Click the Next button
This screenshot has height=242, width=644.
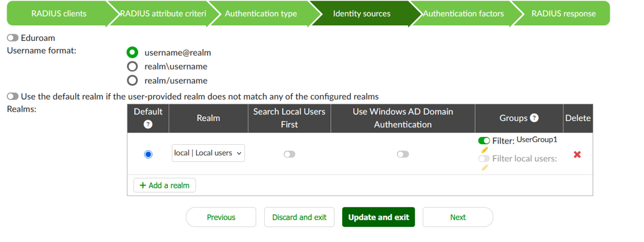[x=458, y=217]
